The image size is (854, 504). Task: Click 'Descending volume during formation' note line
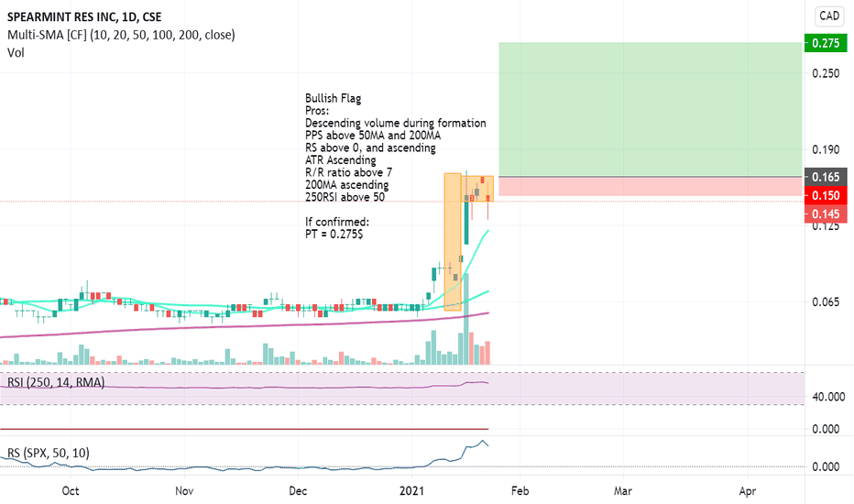(x=396, y=123)
